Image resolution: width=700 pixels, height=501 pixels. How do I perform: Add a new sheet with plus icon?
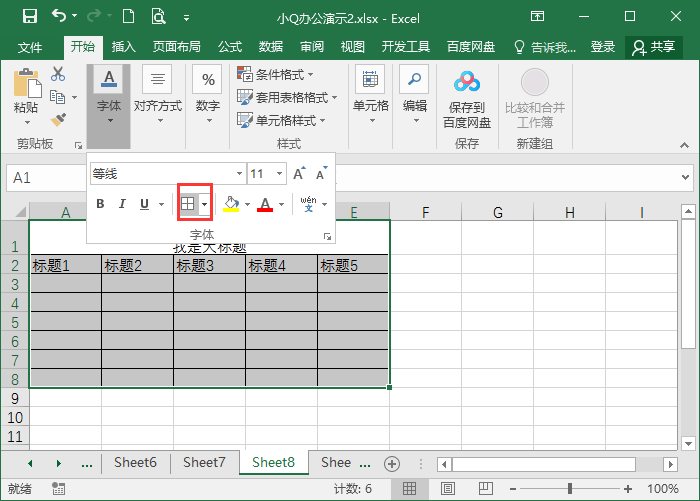pyautogui.click(x=392, y=463)
